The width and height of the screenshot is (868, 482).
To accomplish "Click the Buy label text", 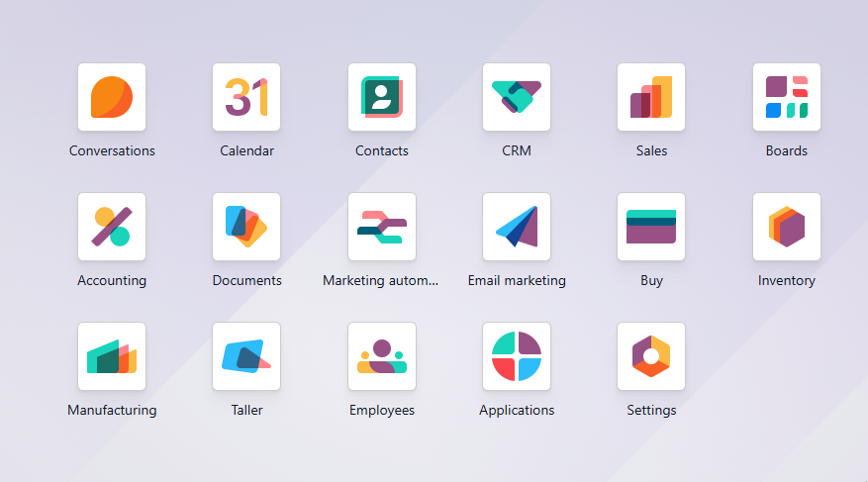I will click(x=651, y=280).
